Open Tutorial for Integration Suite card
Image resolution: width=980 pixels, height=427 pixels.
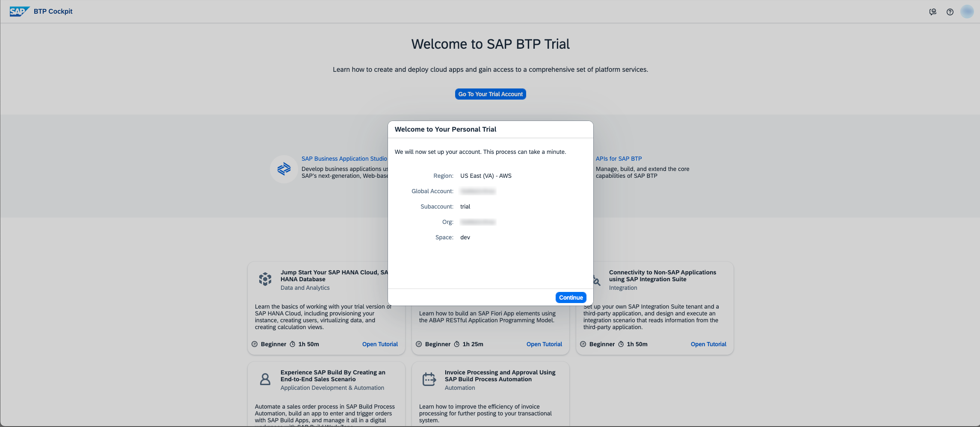[x=708, y=344]
